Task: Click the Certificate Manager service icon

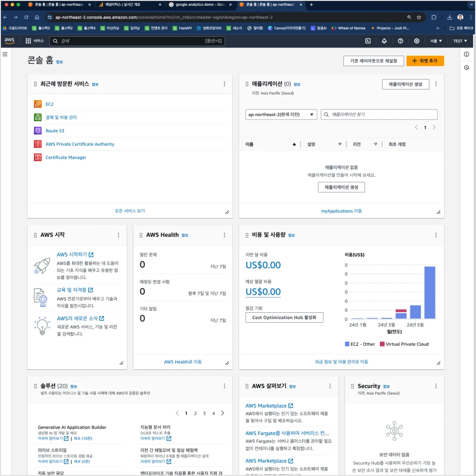Action: [x=38, y=157]
